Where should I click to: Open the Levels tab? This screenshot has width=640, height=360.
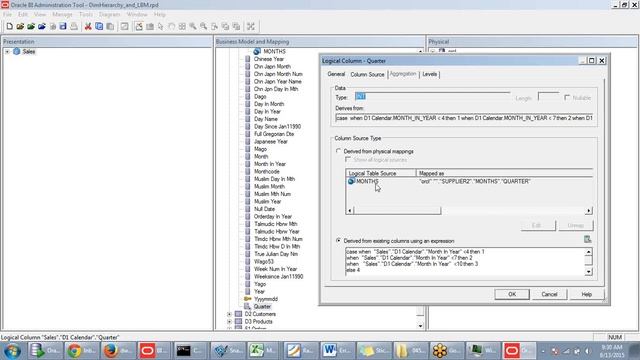tap(429, 74)
